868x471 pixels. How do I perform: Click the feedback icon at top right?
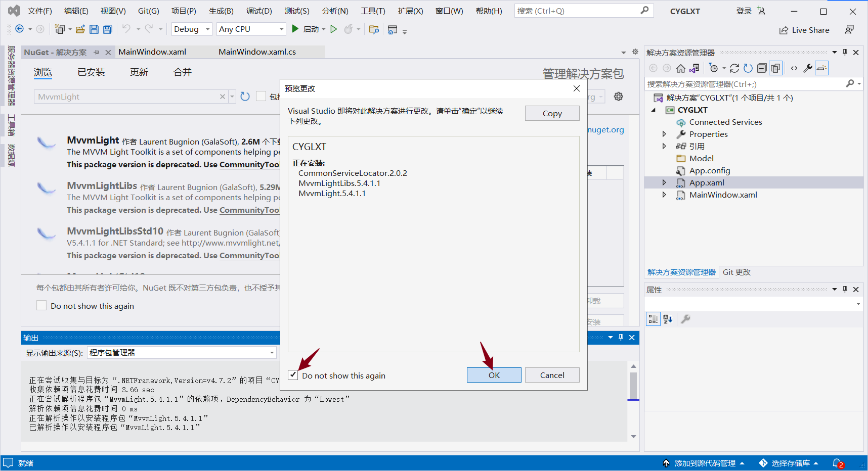coord(849,30)
